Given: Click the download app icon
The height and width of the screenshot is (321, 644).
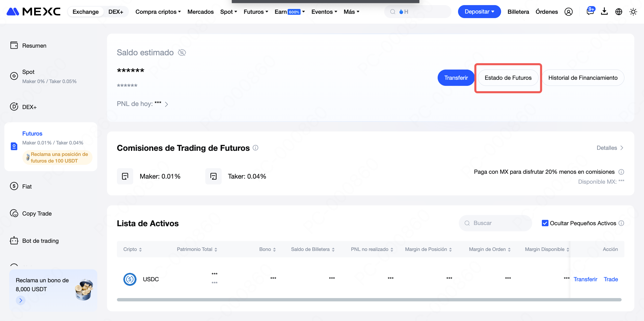Looking at the screenshot, I should [x=604, y=12].
